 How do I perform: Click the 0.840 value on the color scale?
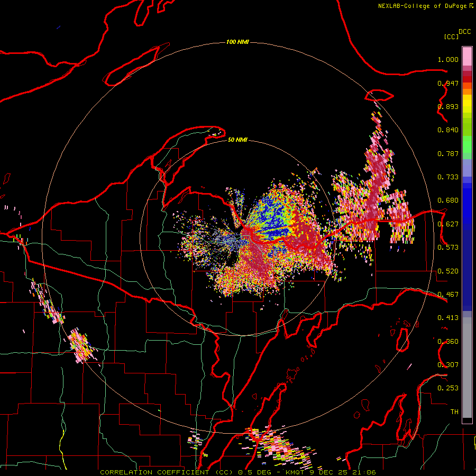pos(448,130)
